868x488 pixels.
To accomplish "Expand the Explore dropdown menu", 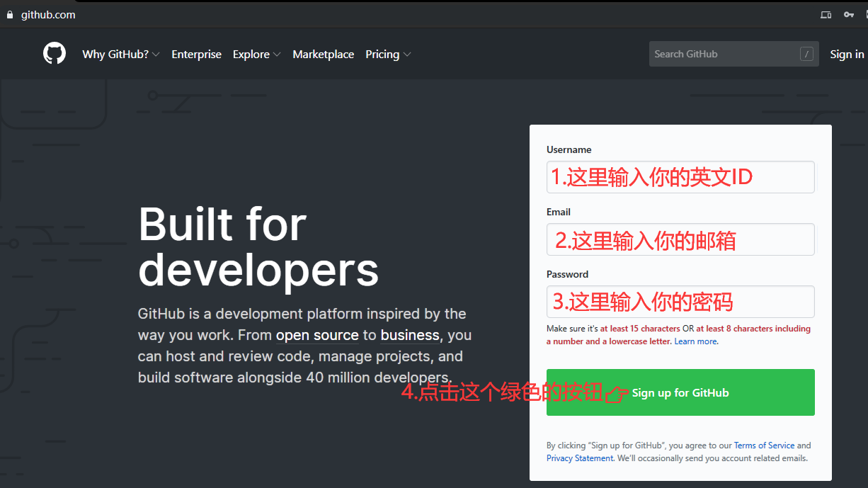I will (x=257, y=55).
